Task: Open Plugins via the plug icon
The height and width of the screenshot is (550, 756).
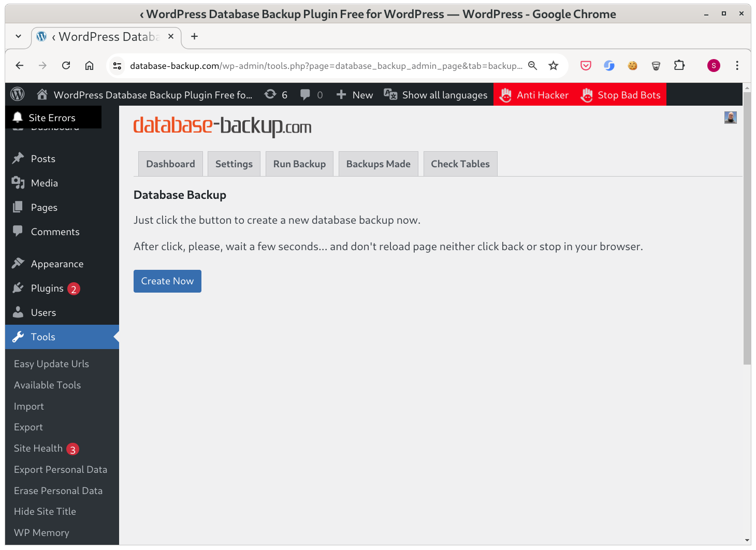Action: coord(18,288)
